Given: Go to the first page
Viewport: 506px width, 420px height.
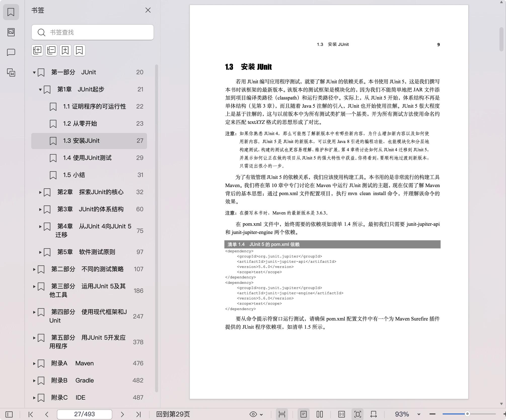Looking at the screenshot, I should pos(31,414).
